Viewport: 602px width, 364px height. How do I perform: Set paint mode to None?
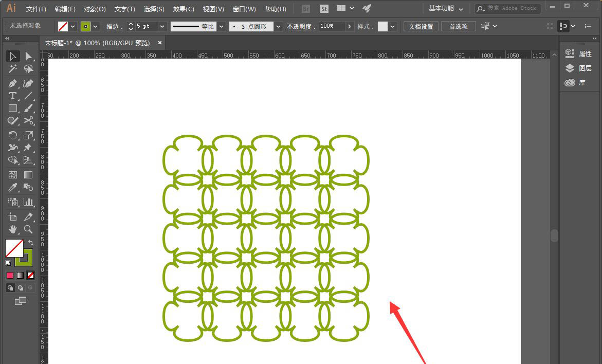30,276
